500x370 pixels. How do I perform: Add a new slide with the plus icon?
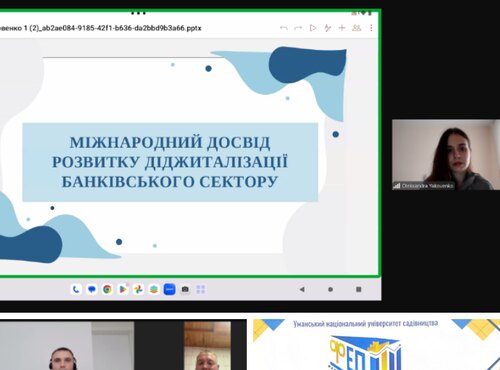pyautogui.click(x=342, y=28)
